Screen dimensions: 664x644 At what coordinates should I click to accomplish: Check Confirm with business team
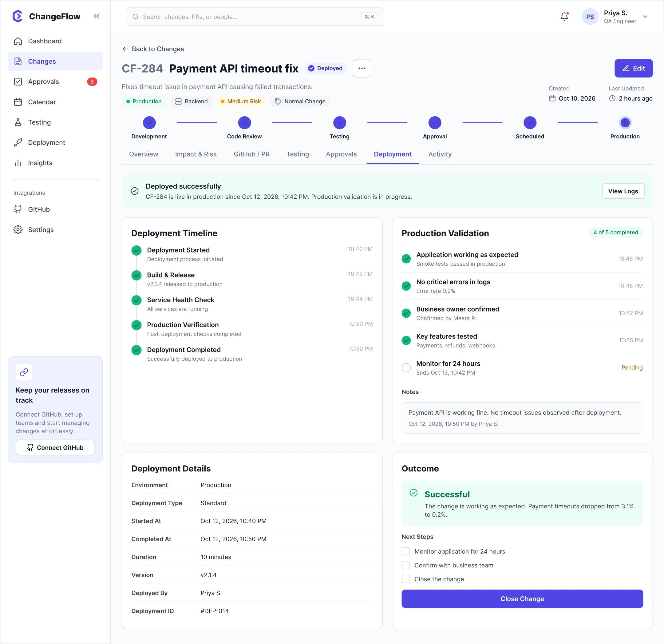[405, 565]
